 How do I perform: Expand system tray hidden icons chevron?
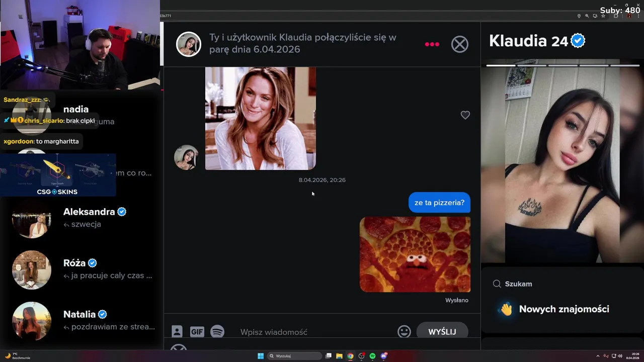[x=598, y=356]
